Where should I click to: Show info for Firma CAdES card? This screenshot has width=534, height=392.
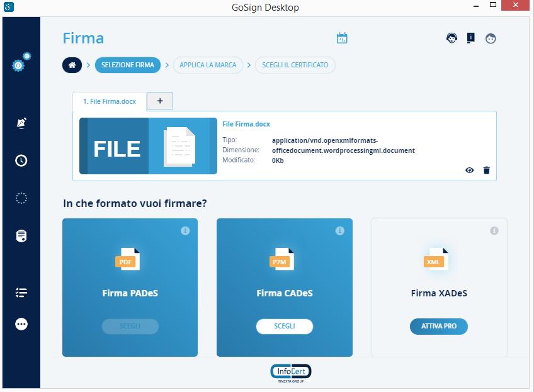[x=340, y=231]
